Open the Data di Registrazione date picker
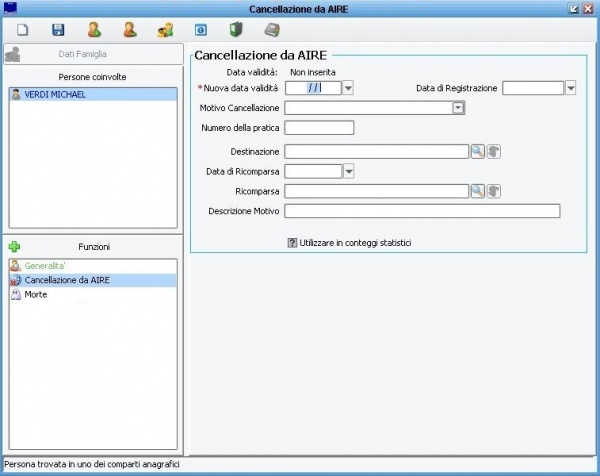 (570, 88)
